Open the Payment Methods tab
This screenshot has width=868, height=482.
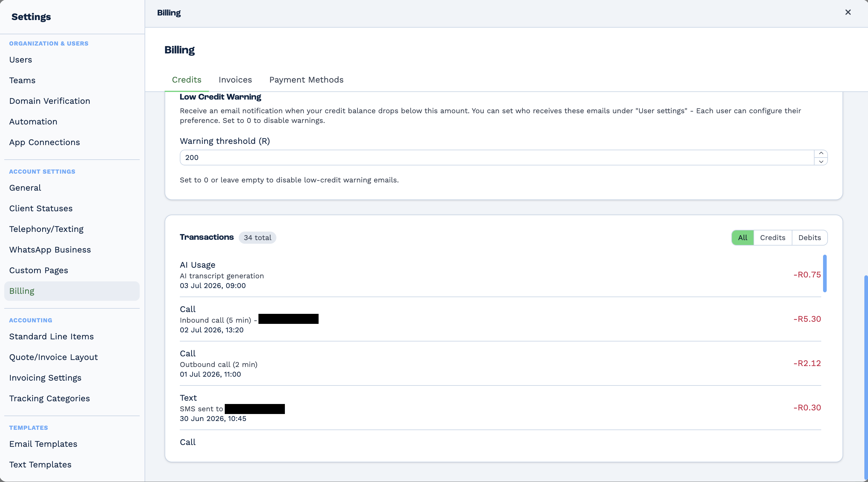tap(306, 80)
